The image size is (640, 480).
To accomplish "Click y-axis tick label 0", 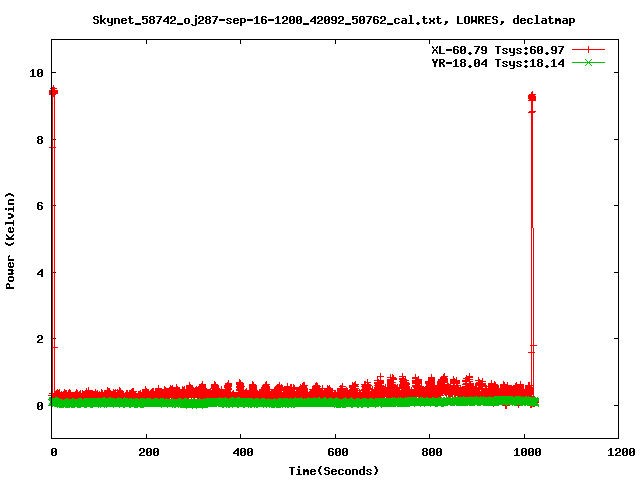I will 40,406.
